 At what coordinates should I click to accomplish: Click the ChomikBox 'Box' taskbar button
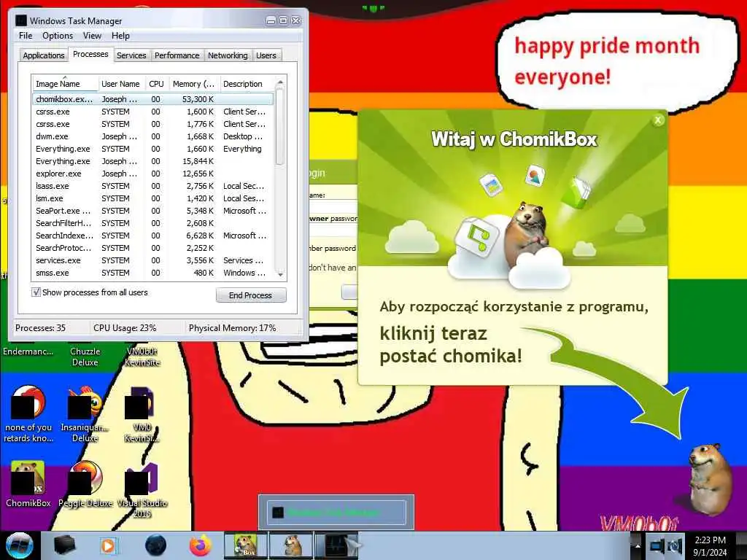point(246,545)
